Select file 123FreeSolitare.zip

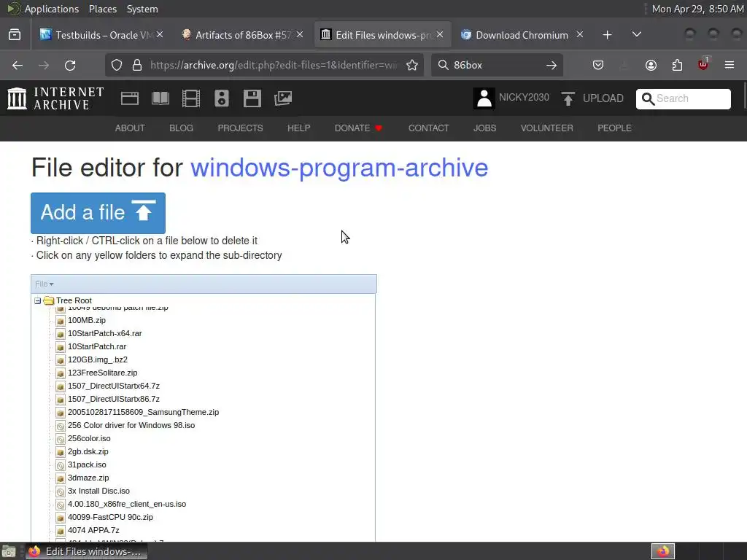pos(102,373)
